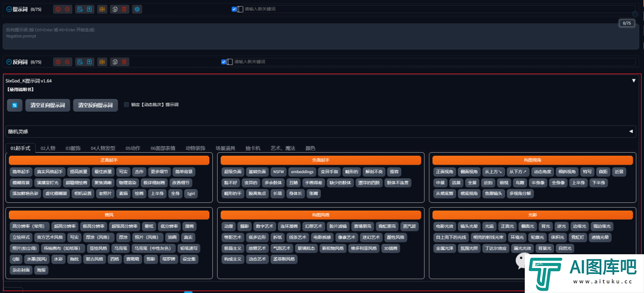Click the blue gear icon in 提示词 toolbar
The height and width of the screenshot is (293, 644).
coord(137,10)
